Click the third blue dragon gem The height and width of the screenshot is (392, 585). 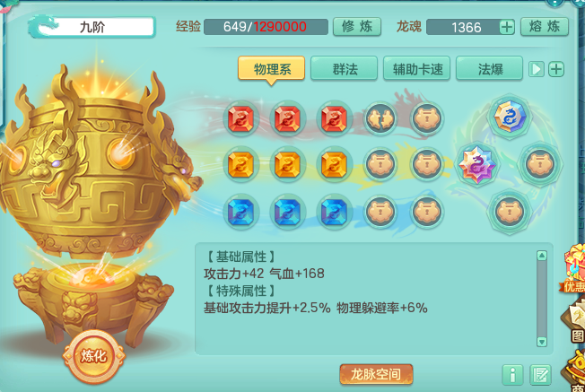point(334,212)
